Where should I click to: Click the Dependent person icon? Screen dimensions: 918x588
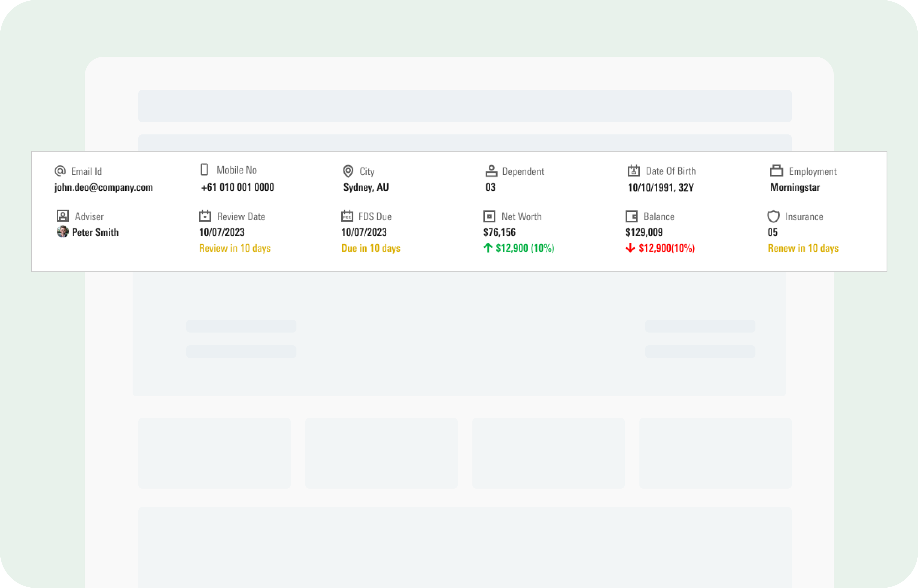tap(491, 171)
